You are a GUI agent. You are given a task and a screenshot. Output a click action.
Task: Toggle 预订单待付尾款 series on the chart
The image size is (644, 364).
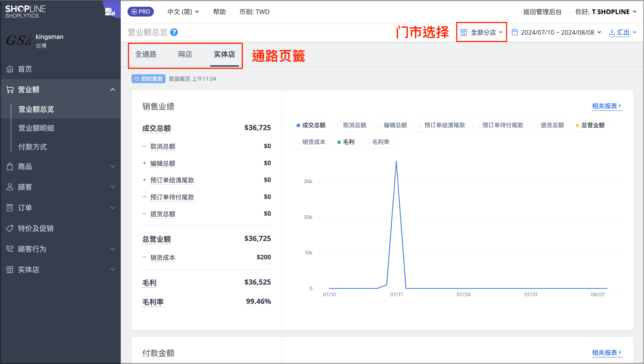[x=500, y=125]
